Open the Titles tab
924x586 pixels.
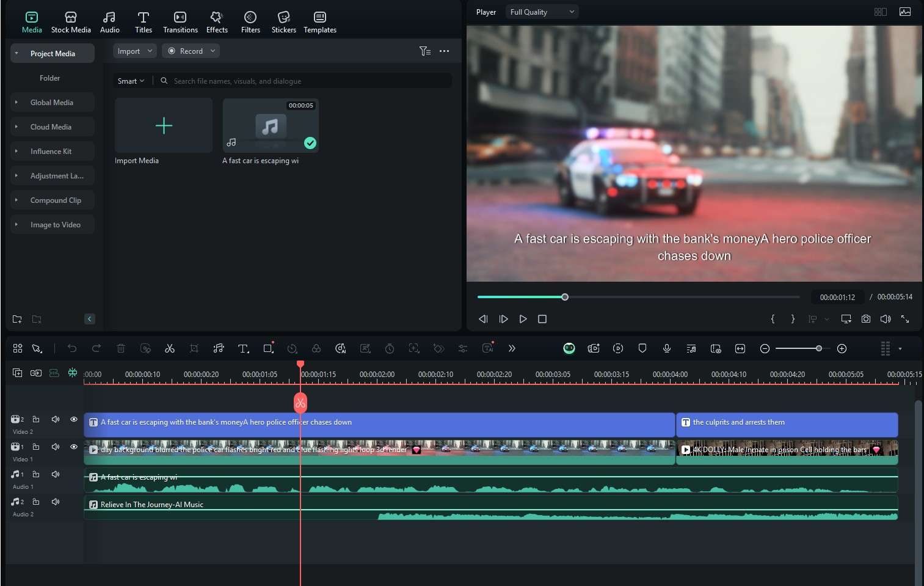tap(144, 22)
